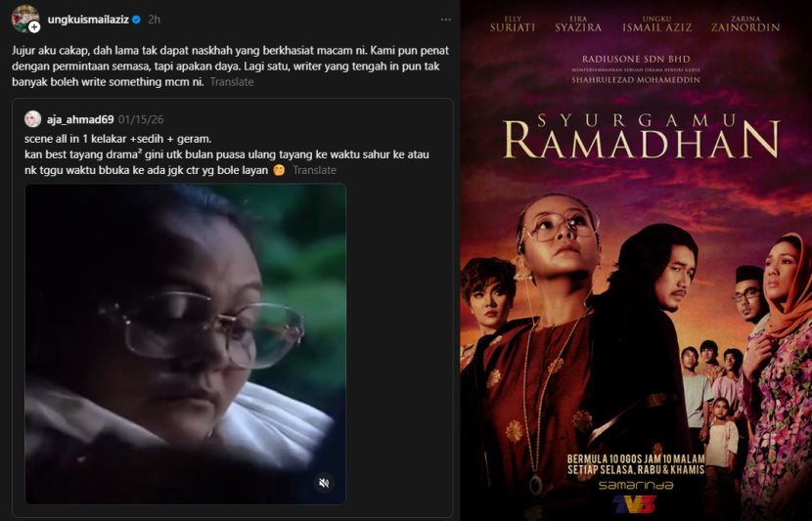Click the Ungku Ismail Aziz cast name

[x=656, y=24]
